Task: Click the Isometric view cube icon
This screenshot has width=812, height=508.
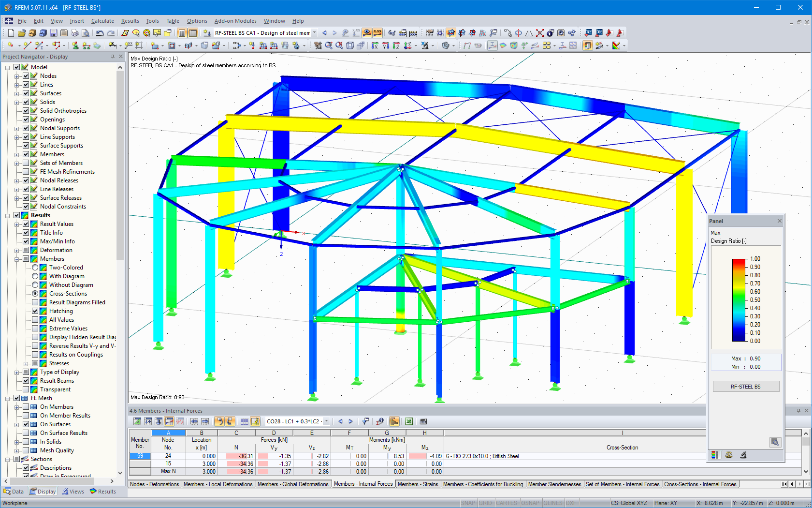Action: [x=350, y=45]
